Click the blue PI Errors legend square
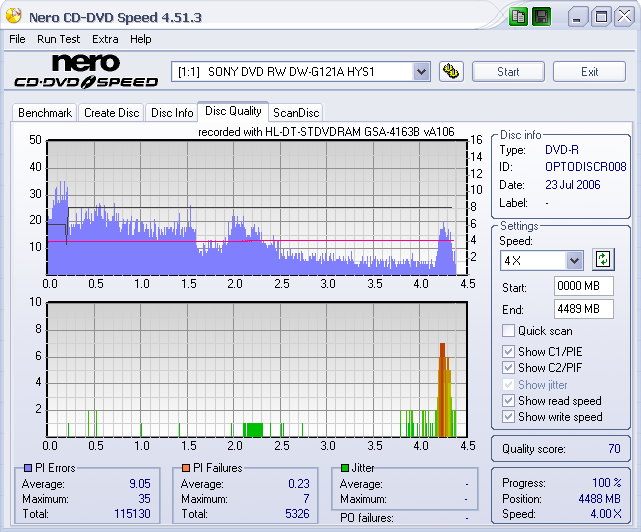This screenshot has height=532, width=641. [x=27, y=468]
